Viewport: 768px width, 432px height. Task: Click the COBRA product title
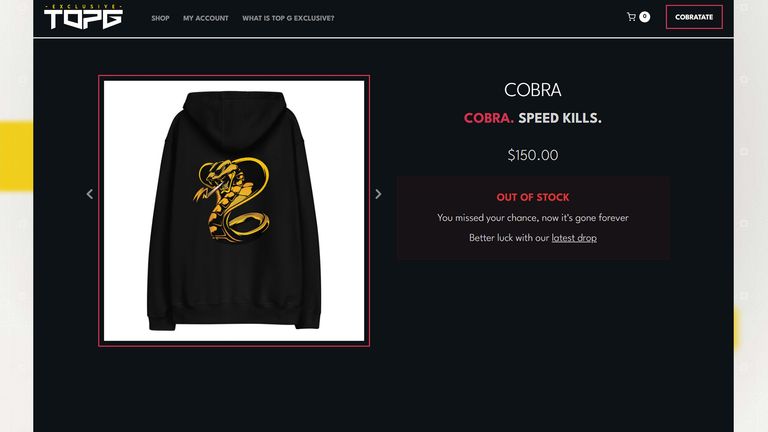pyautogui.click(x=533, y=90)
